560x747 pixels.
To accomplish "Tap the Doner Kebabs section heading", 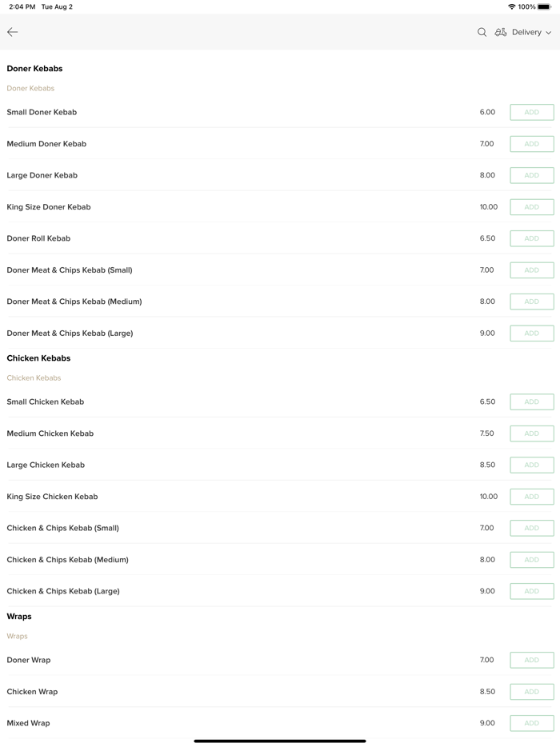I will pyautogui.click(x=34, y=69).
